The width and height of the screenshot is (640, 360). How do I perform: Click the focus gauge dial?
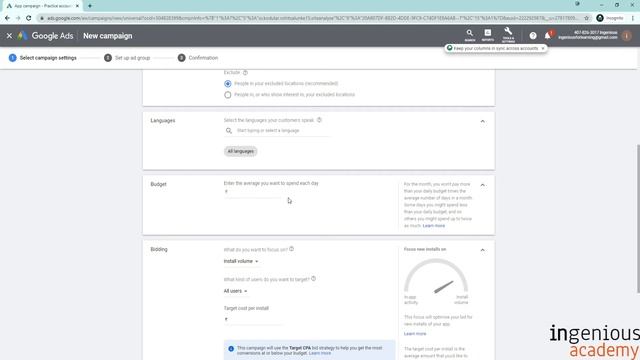436,276
